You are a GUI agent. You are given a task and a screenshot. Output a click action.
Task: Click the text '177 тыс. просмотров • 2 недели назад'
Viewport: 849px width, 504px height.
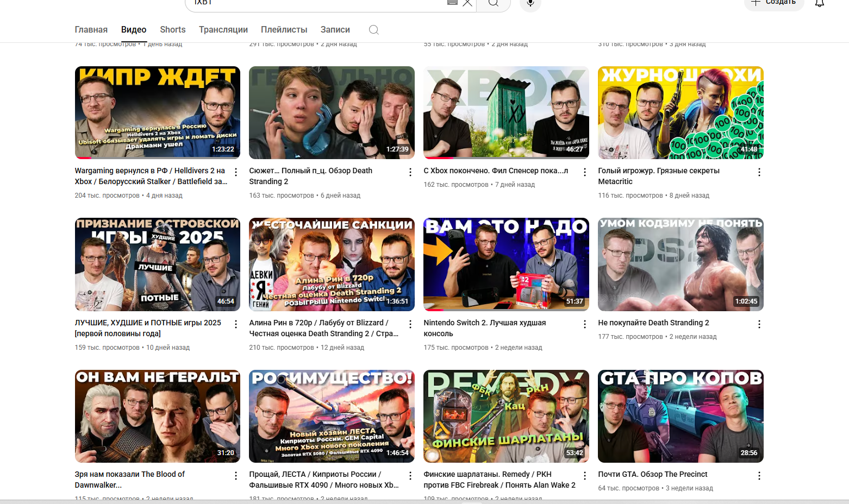click(658, 337)
